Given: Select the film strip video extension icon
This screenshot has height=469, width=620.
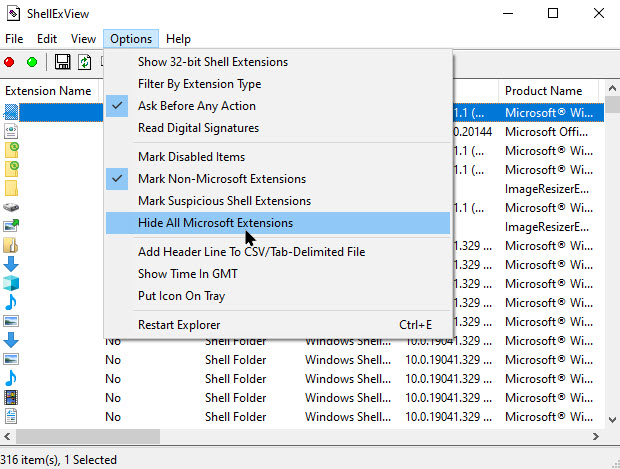Looking at the screenshot, I should point(11,397).
